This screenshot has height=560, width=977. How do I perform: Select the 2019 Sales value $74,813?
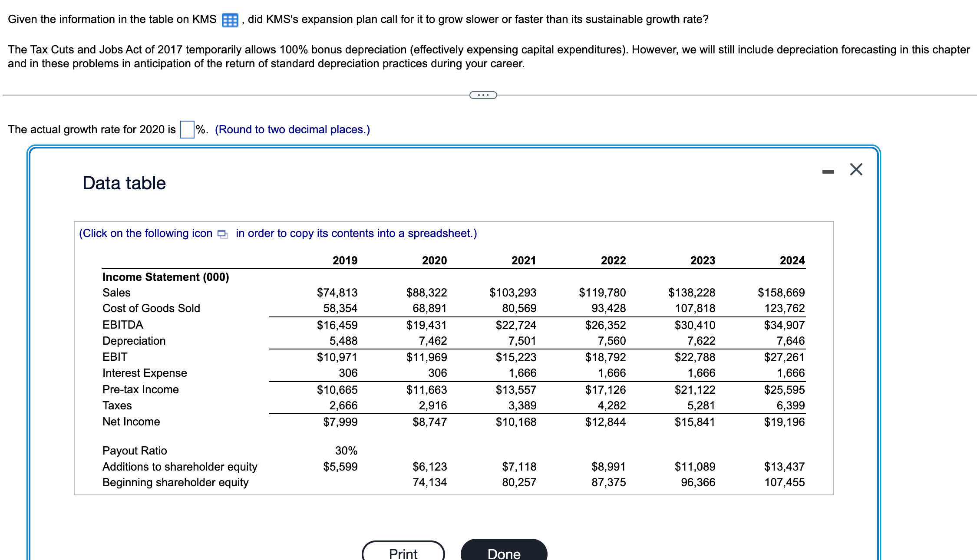point(338,292)
